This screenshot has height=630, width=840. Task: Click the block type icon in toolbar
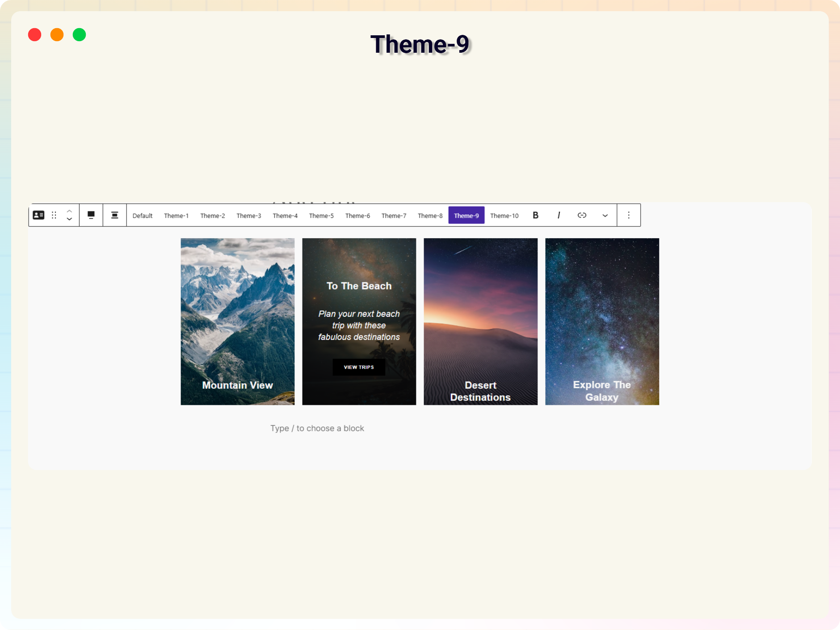click(x=38, y=215)
